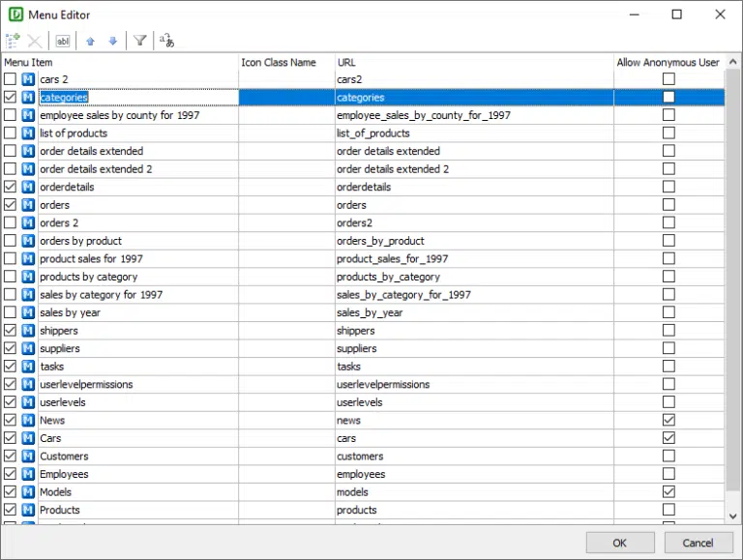Viewport: 743px width, 560px height.
Task: Move item up with blue up arrow
Action: [x=91, y=42]
